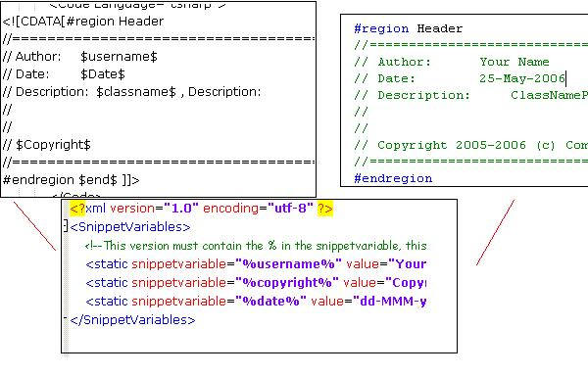The image size is (588, 376).
Task: Click #region Header in the result code
Action: pyautogui.click(x=409, y=28)
